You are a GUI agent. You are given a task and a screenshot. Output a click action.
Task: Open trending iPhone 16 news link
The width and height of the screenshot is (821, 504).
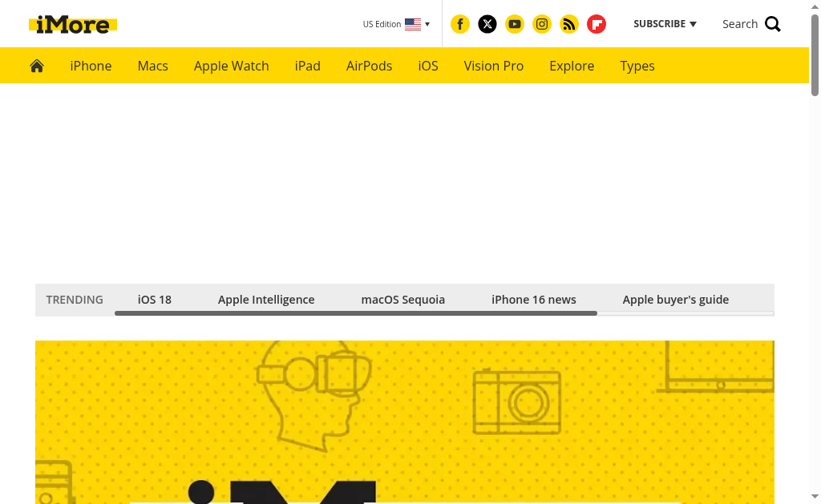pyautogui.click(x=533, y=300)
